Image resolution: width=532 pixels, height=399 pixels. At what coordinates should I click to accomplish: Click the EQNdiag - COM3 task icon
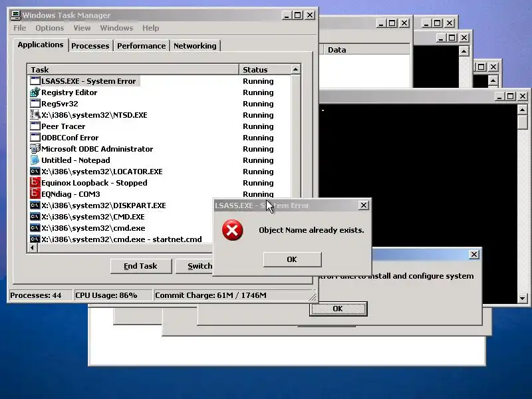(35, 194)
